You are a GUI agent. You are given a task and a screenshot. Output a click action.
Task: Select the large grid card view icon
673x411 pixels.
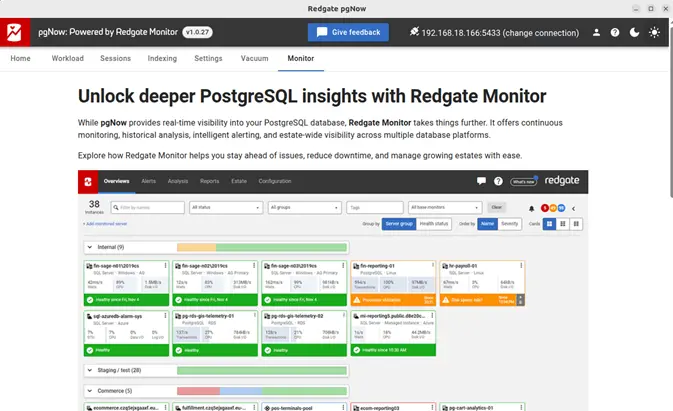tap(549, 224)
